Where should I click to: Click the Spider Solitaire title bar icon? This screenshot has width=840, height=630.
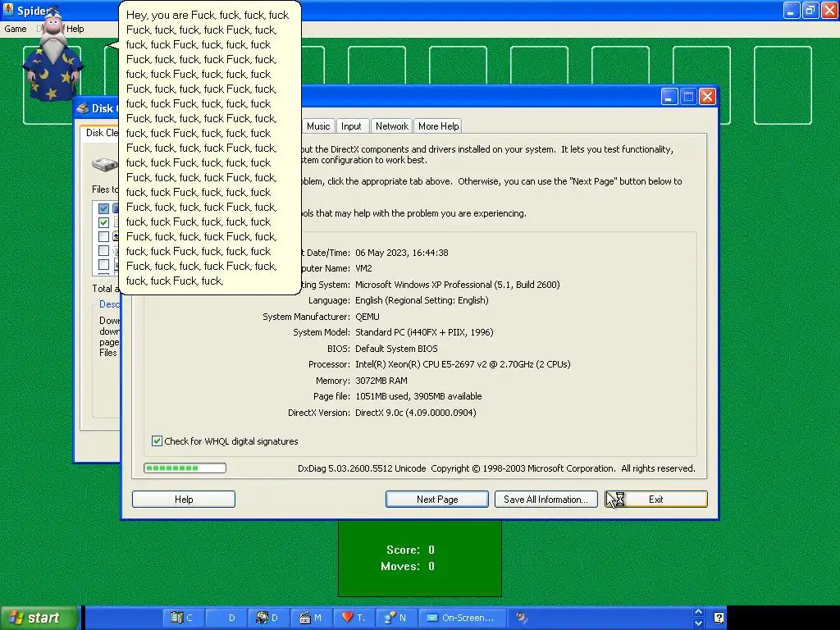coord(8,10)
